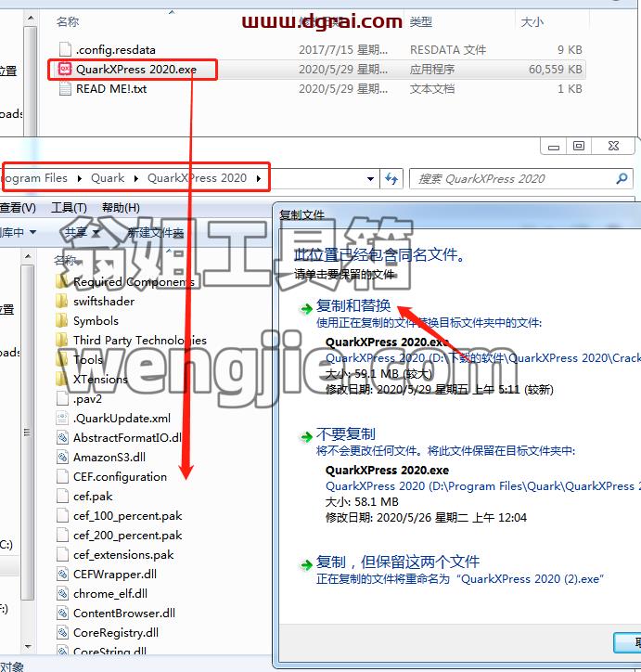641x672 pixels.
Task: Open the address bar history dropdown
Action: [370, 178]
